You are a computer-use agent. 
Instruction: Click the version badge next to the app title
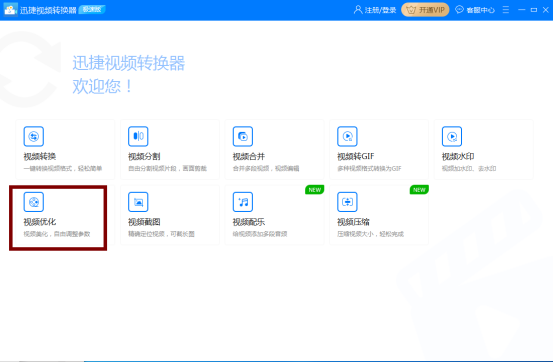[x=92, y=10]
